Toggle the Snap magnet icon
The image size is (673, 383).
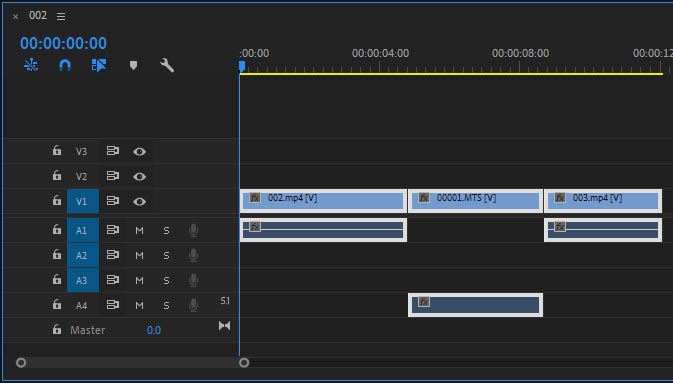click(x=65, y=65)
